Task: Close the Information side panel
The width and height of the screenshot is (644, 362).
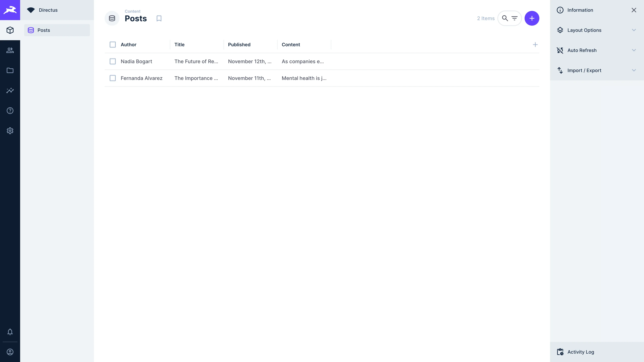Action: [634, 10]
